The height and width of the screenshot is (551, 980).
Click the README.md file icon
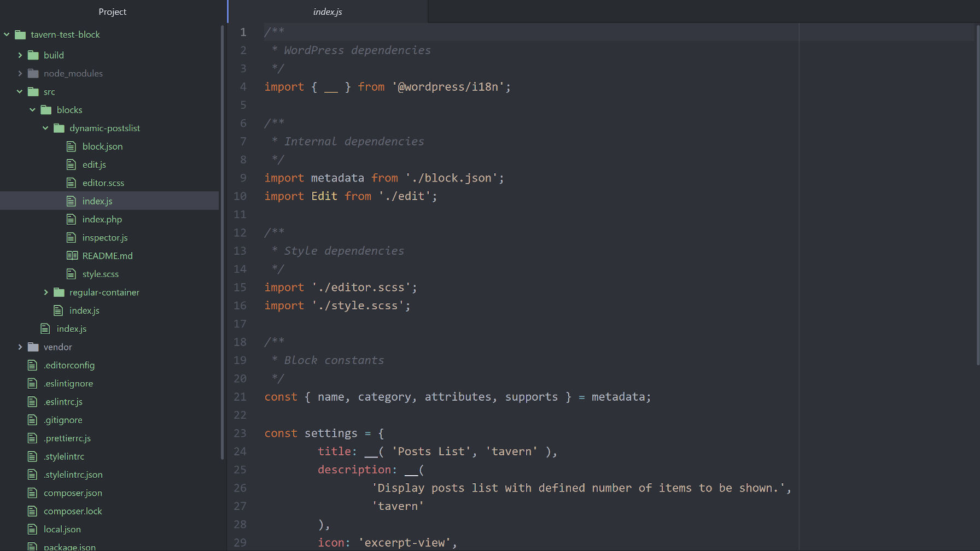[71, 255]
